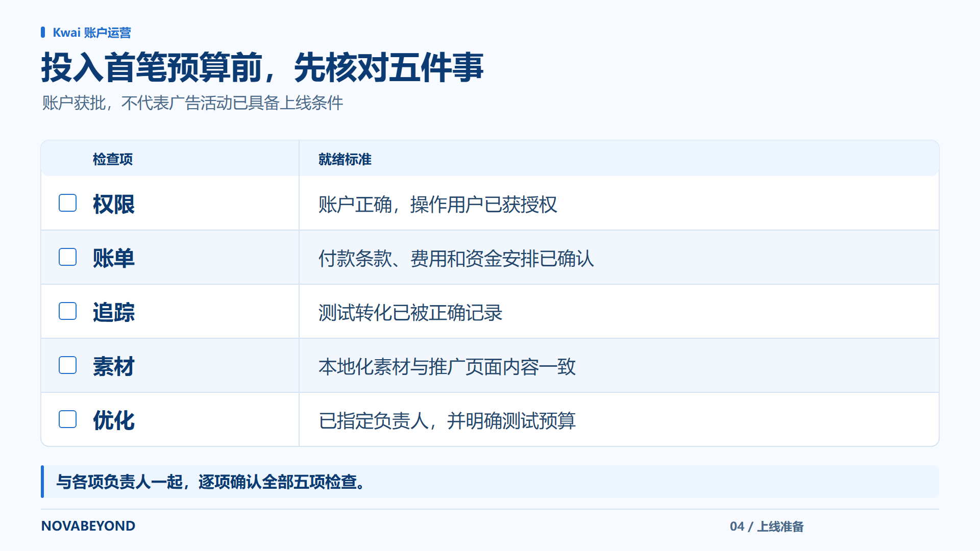980x551 pixels.
Task: Toggle the 追踪 checkbox
Action: (67, 311)
